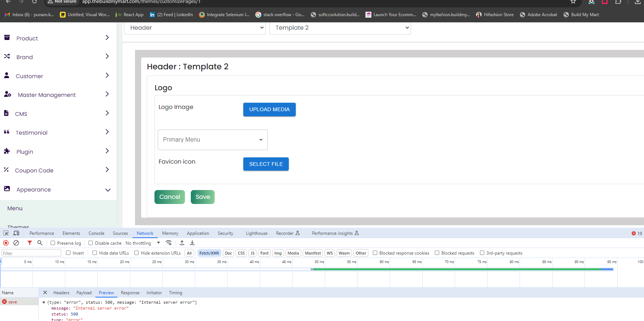The height and width of the screenshot is (321, 644).
Task: Open the Primary Menu dropdown
Action: click(213, 140)
